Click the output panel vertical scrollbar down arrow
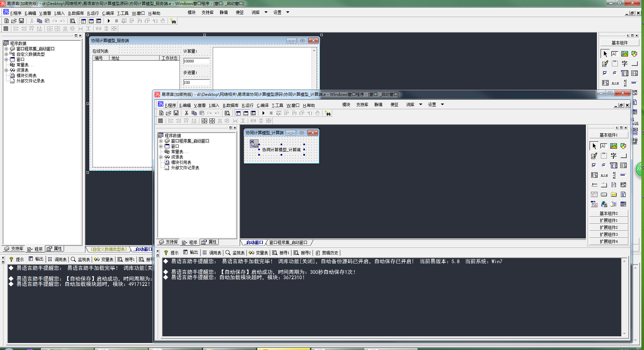 624,333
